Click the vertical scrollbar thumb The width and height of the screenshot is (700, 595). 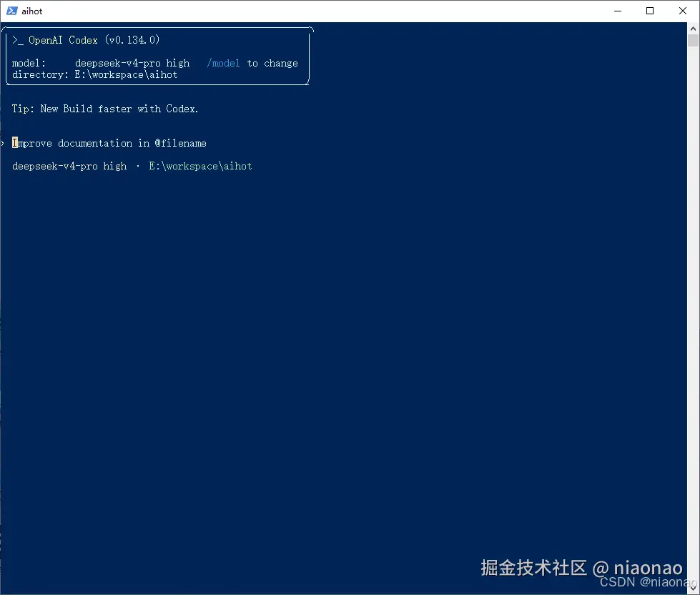point(693,41)
